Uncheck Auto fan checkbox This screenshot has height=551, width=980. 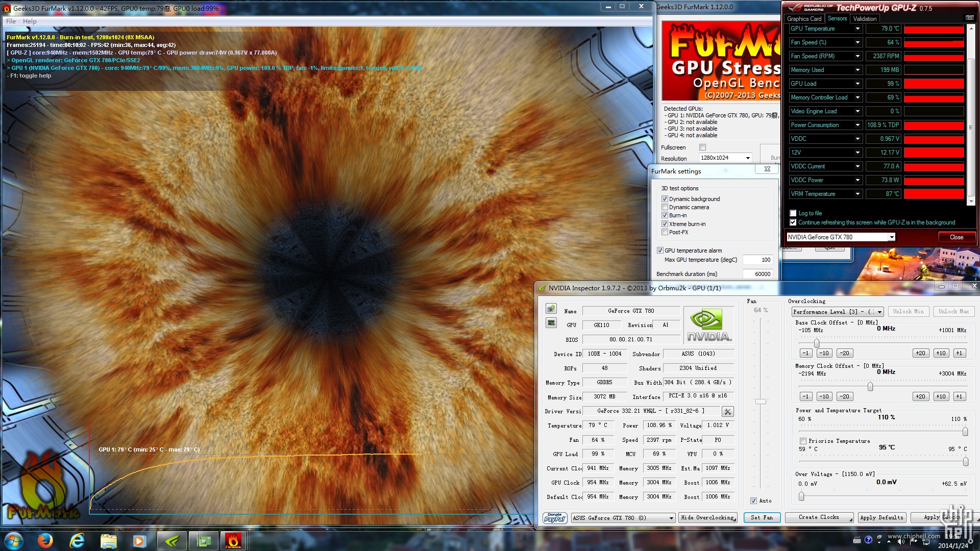point(753,501)
